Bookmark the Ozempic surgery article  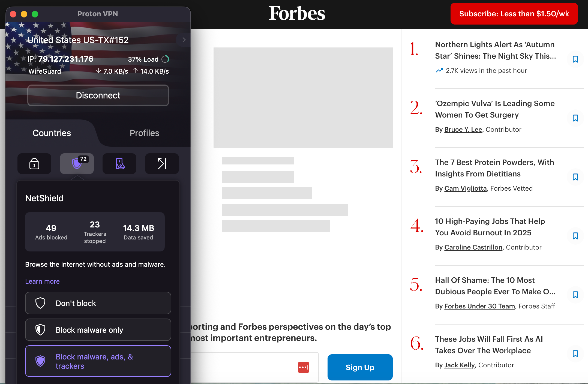(575, 118)
